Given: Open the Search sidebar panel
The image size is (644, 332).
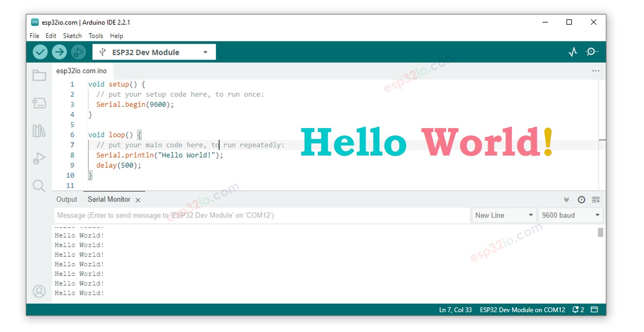Looking at the screenshot, I should click(39, 186).
